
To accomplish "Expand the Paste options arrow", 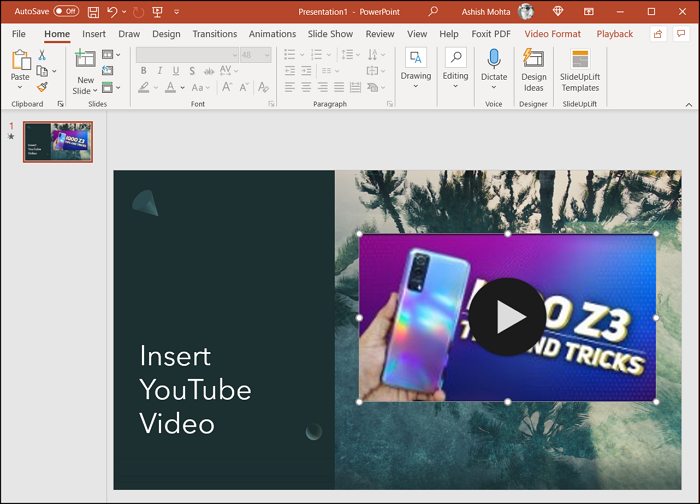I will [x=20, y=87].
